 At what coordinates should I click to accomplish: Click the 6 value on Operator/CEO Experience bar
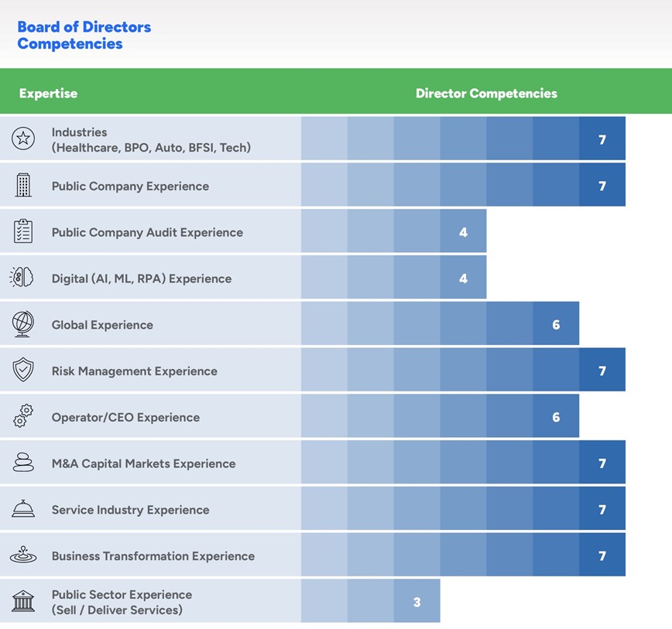click(x=556, y=416)
